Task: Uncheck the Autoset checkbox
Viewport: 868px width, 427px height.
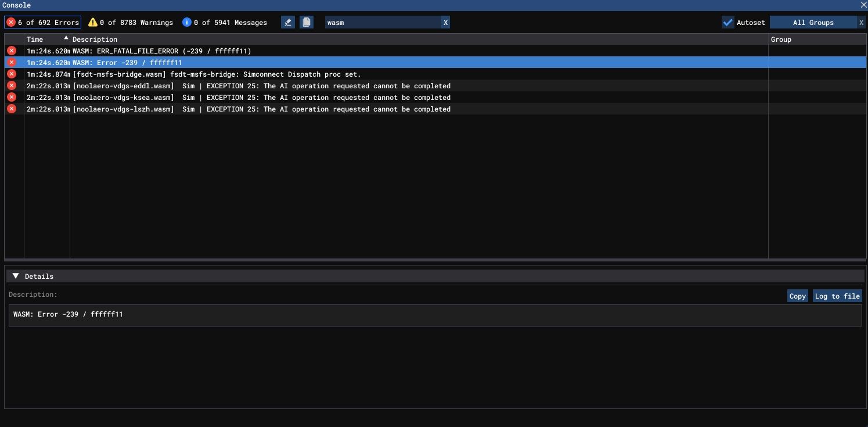Action: click(x=727, y=23)
